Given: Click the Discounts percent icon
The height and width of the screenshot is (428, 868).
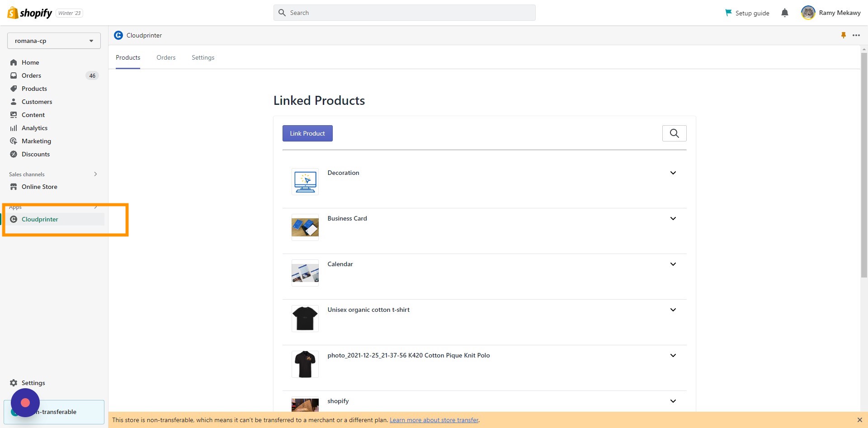Looking at the screenshot, I should tap(14, 154).
